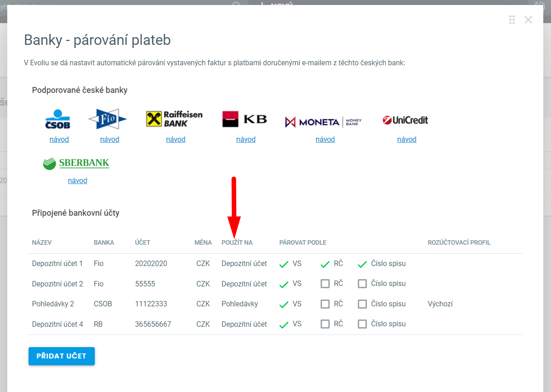The image size is (551, 392).
Task: Select the Pohledávky 2 account row name
Action: point(53,304)
